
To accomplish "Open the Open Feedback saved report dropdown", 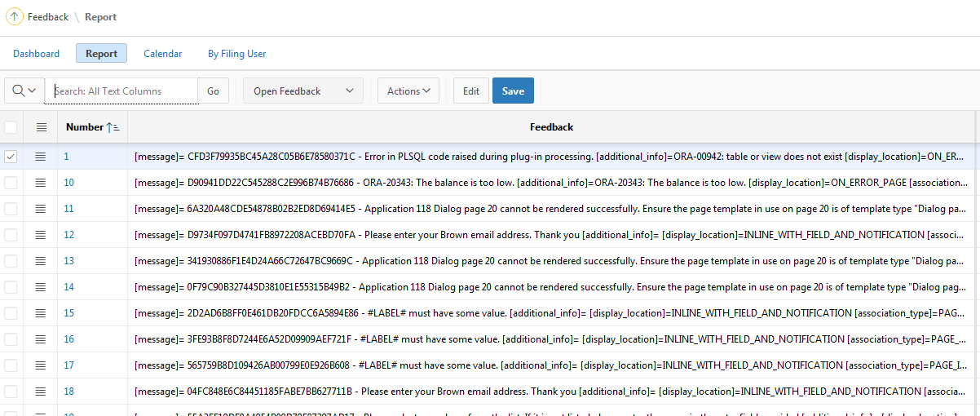I will point(303,91).
